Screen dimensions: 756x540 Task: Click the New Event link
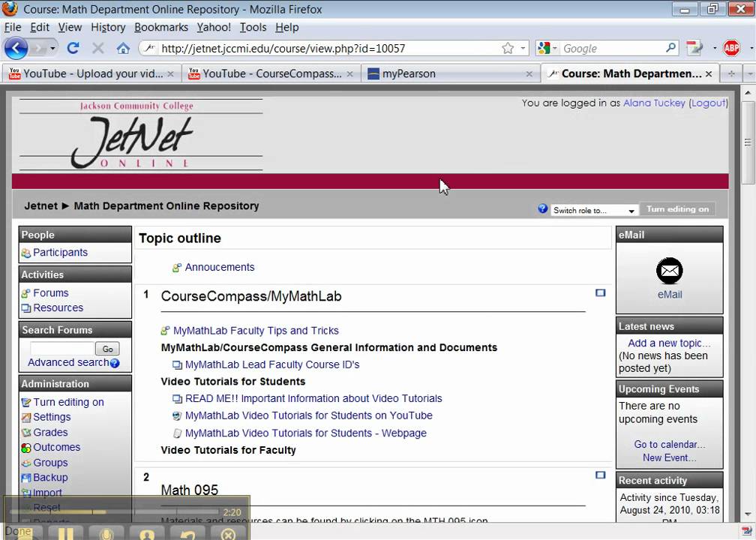tap(669, 458)
